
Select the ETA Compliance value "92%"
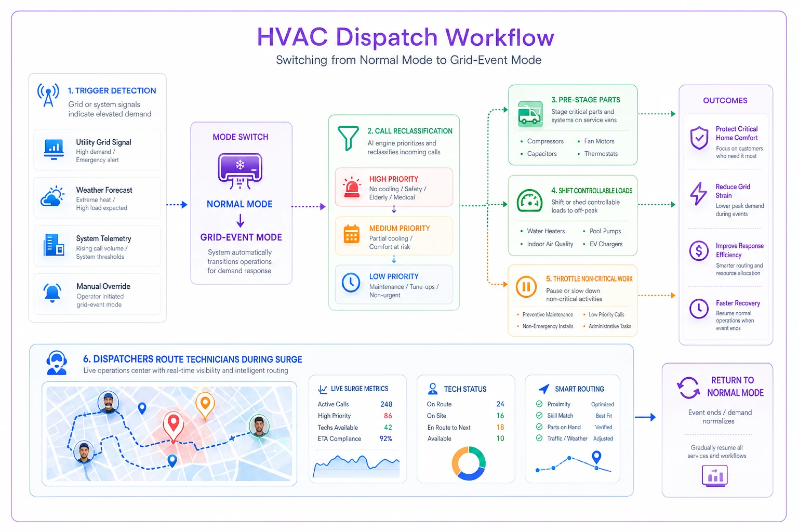click(386, 439)
